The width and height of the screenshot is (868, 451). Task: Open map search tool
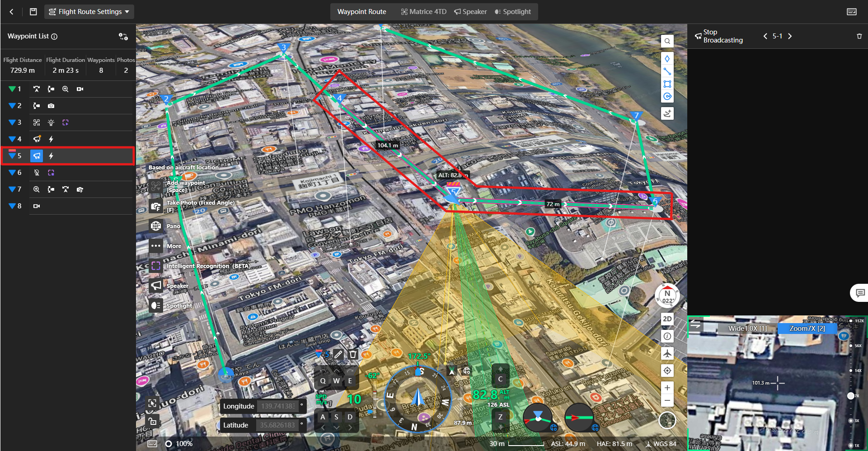[x=667, y=41]
